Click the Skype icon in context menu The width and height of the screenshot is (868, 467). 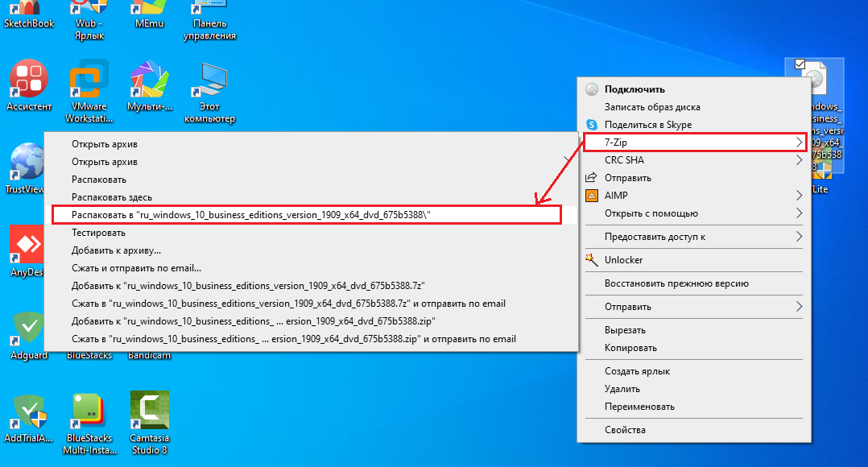pyautogui.click(x=592, y=125)
